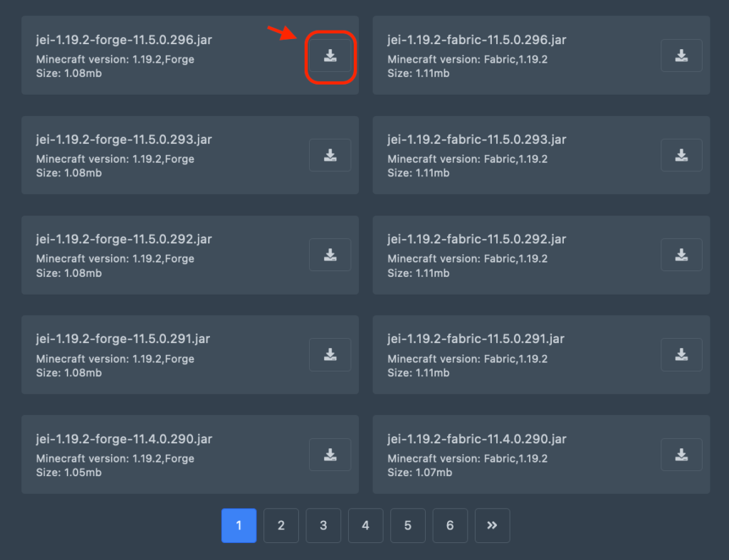Screen dimensions: 729x560
Task: Click the double-arrow to skip to last page
Action: [492, 525]
